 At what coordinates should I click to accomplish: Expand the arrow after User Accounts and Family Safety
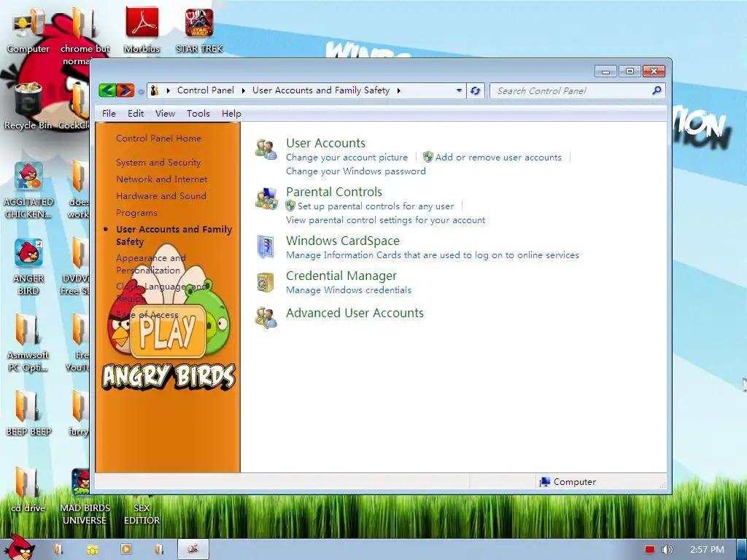point(399,90)
